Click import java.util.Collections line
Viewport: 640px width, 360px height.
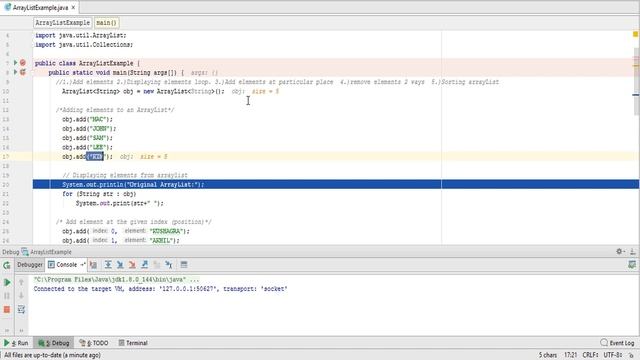[x=84, y=44]
